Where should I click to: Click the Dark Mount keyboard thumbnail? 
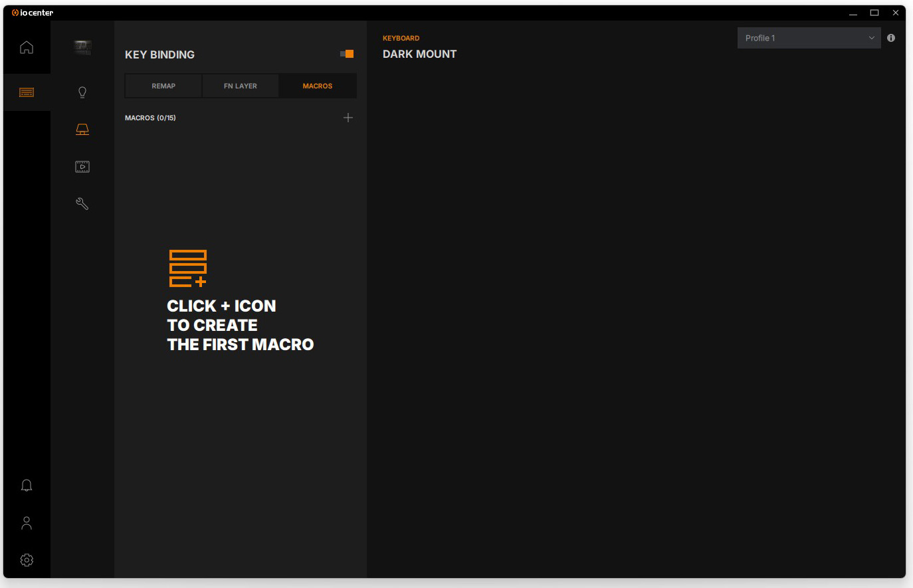click(x=82, y=47)
